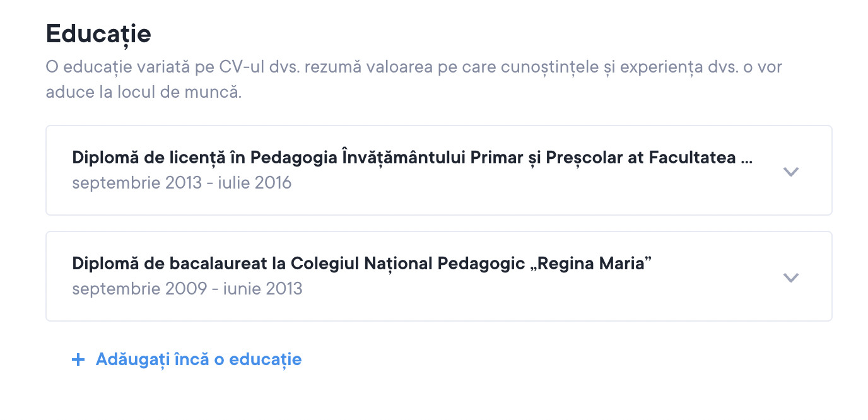Click the word "Preșcolar" in the licență title
Screen dimensions: 868x420
(x=582, y=158)
